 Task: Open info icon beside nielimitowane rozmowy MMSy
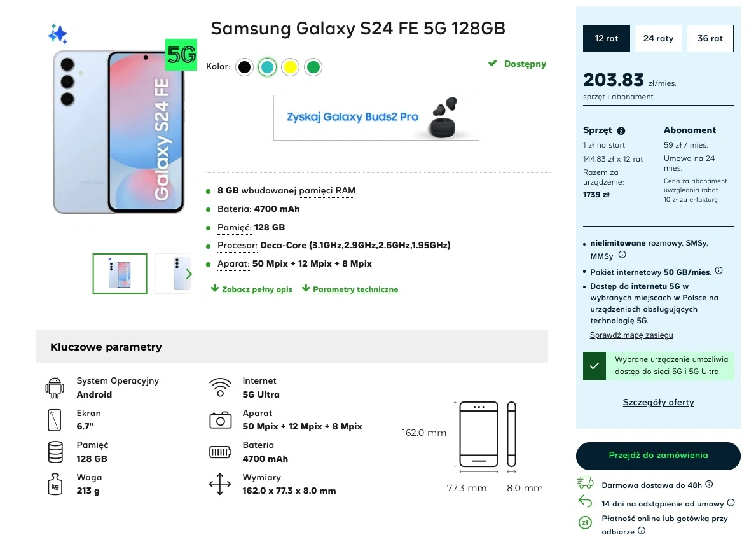point(622,255)
